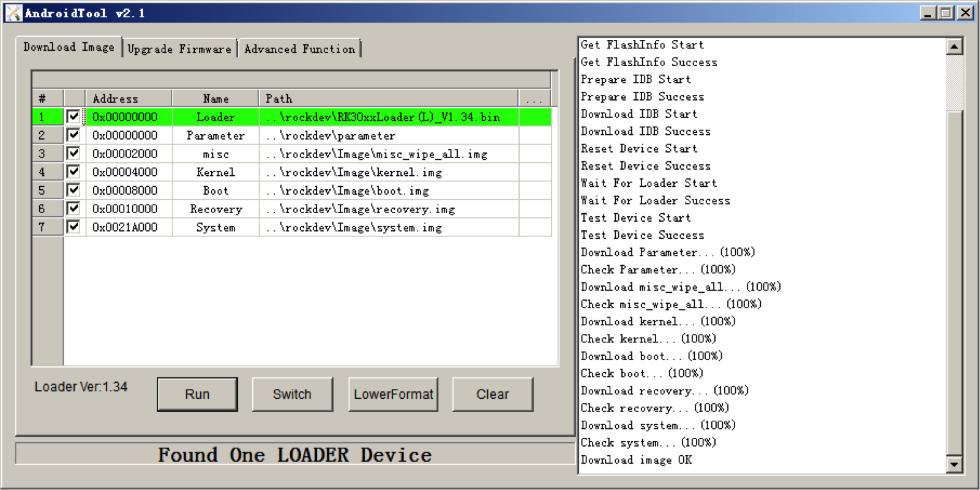The image size is (980, 490).
Task: Click the 'System' name cell
Action: [x=215, y=227]
